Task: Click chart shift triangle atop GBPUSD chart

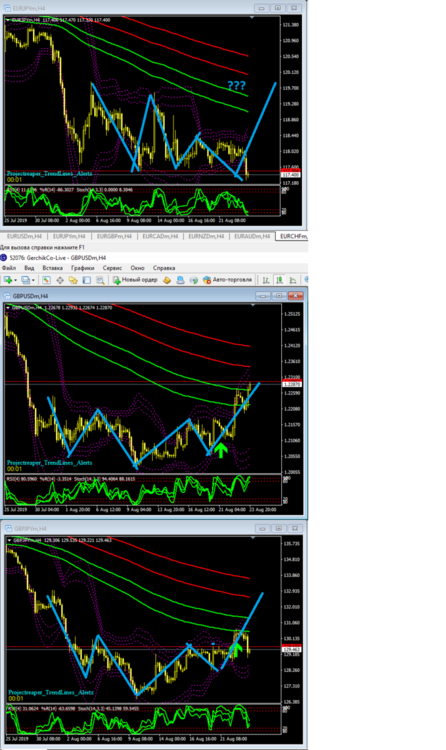Action: point(253,305)
